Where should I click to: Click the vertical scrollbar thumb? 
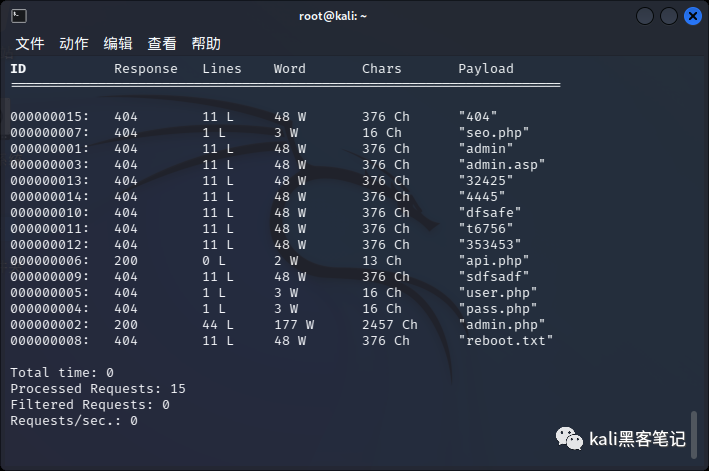pyautogui.click(x=694, y=435)
